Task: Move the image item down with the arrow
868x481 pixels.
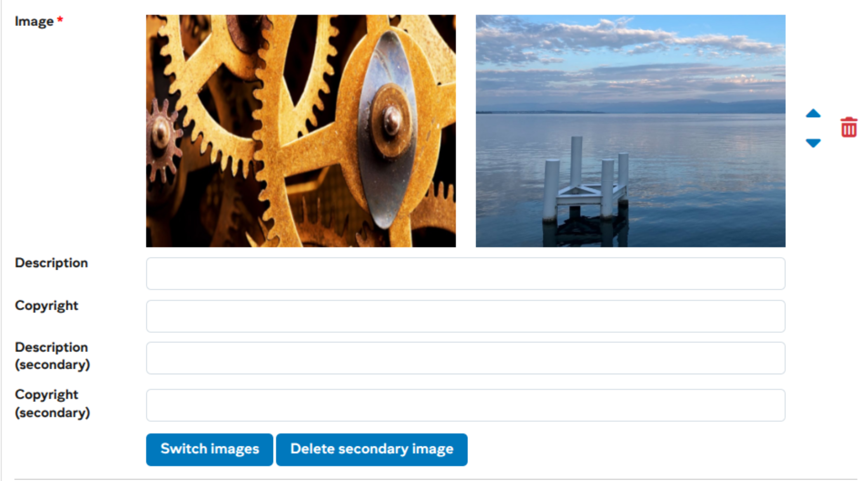Action: (813, 143)
